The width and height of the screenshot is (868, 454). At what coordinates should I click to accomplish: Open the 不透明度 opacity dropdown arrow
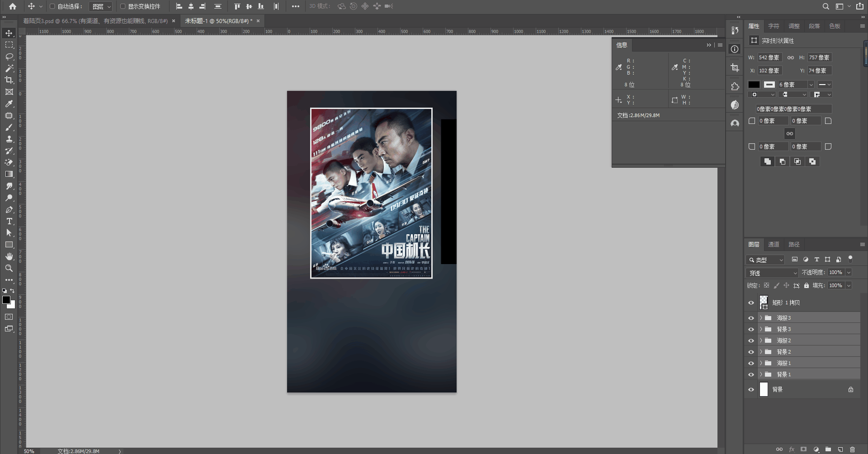[849, 272]
